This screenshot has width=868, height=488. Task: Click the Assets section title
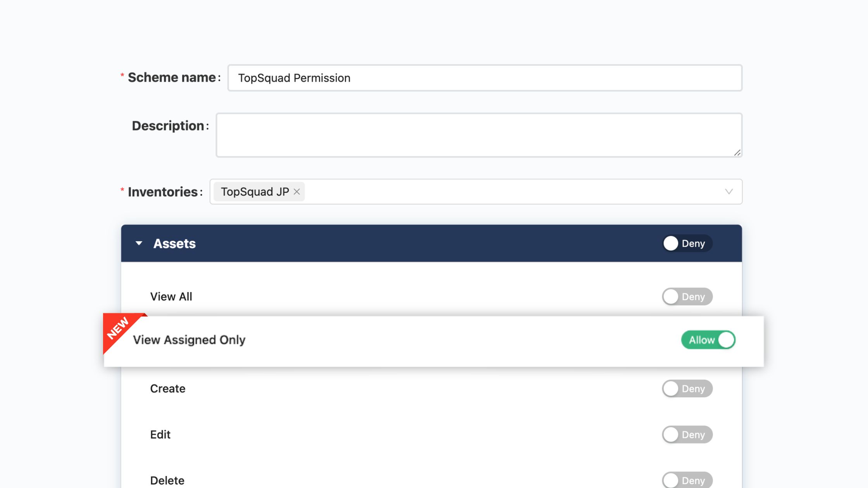point(174,244)
